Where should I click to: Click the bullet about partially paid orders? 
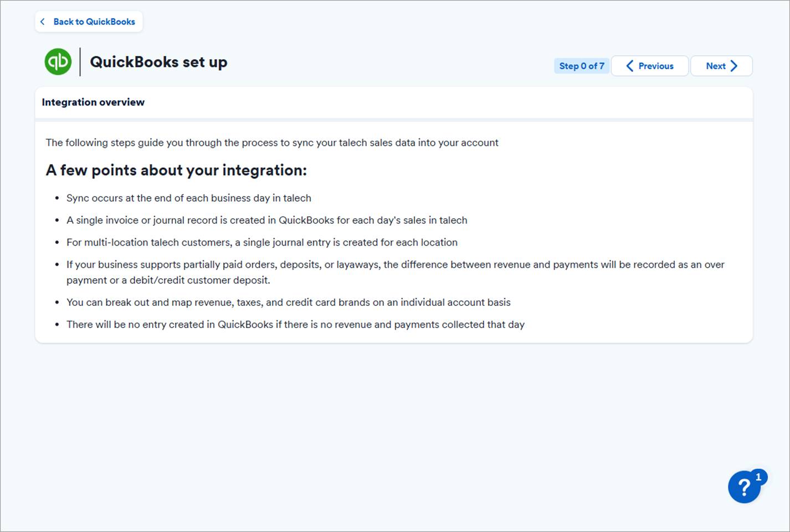coord(395,265)
